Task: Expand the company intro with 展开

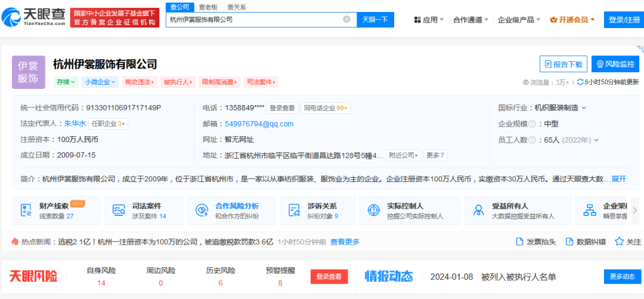Action: point(618,178)
